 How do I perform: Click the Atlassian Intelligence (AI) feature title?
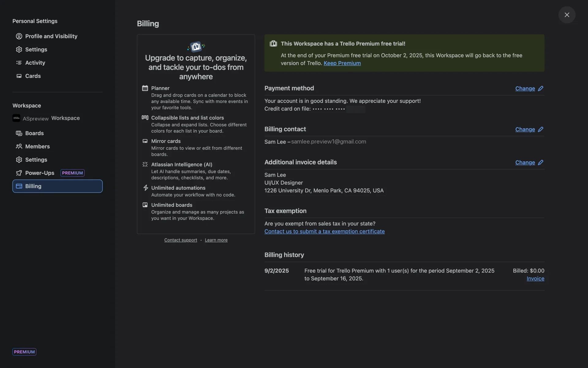[x=182, y=164]
